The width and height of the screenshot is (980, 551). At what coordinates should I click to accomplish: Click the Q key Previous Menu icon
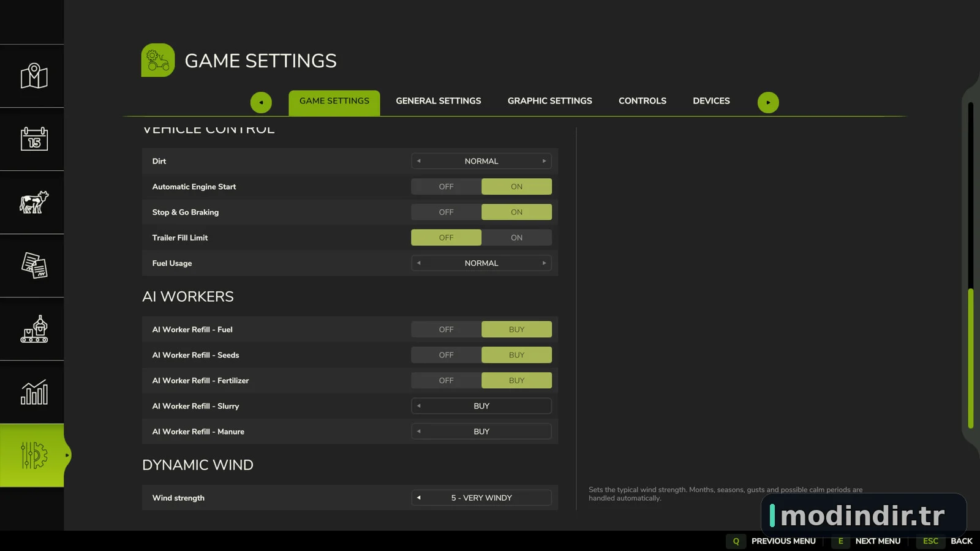coord(736,541)
